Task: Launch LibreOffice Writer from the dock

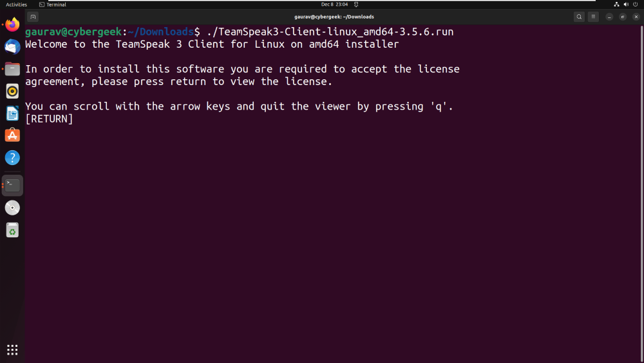Action: tap(12, 113)
